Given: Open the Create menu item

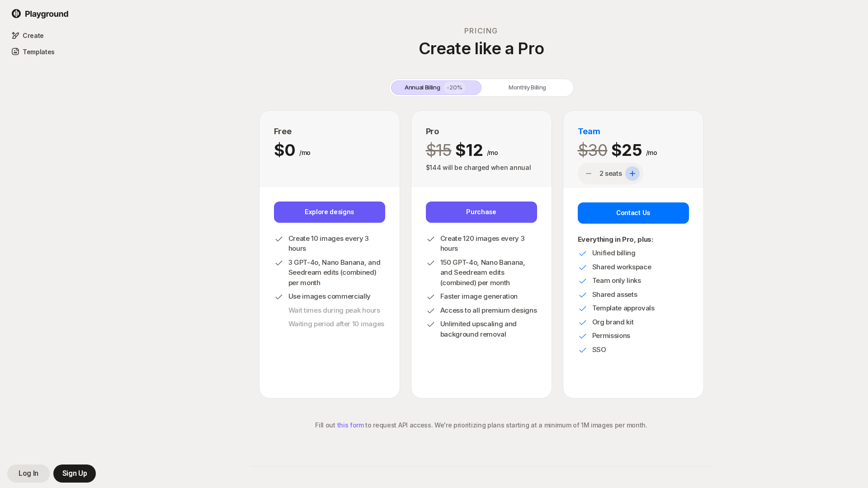Looking at the screenshot, I should click(33, 36).
